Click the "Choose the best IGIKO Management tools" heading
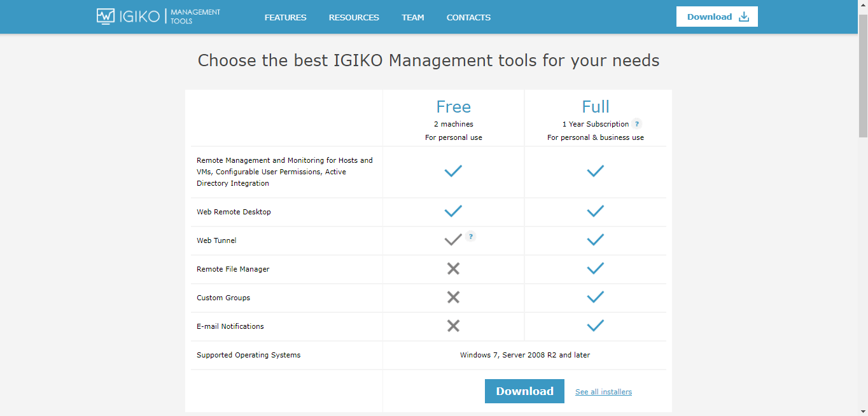 click(x=428, y=60)
